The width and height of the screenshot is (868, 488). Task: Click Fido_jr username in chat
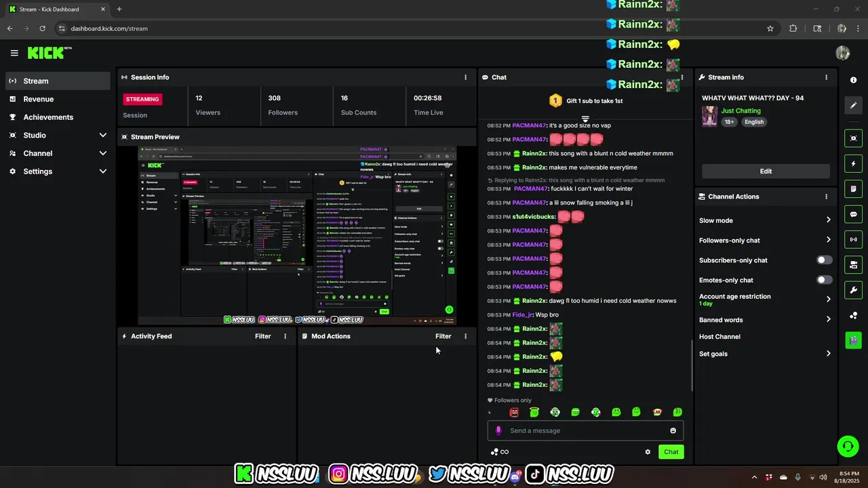522,315
